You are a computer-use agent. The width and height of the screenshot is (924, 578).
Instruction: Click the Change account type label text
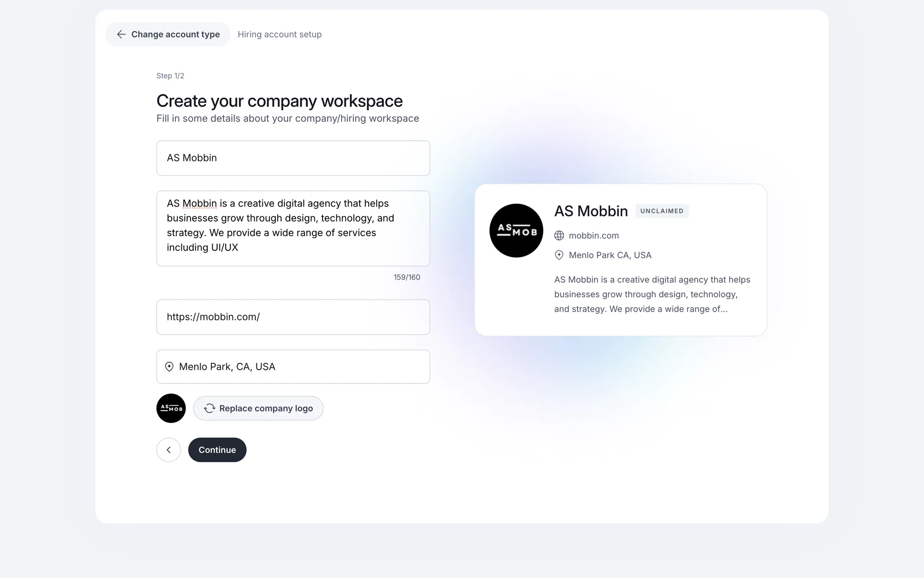click(x=176, y=34)
